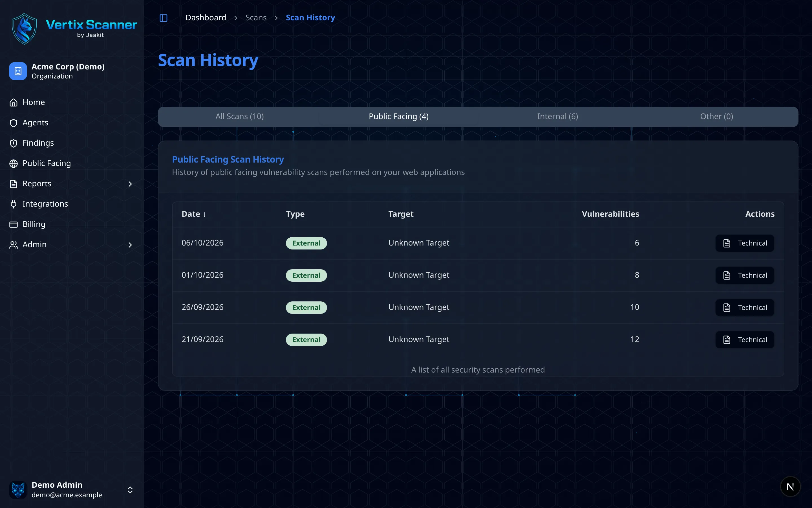The image size is (812, 508).
Task: Go to Scans breadcrumb link
Action: point(256,18)
